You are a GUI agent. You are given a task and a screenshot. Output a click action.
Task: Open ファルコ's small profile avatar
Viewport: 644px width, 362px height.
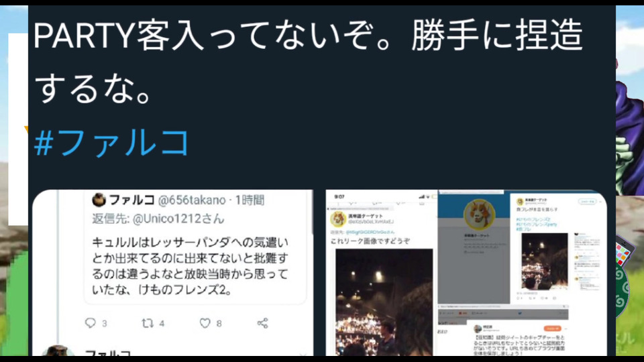pos(99,200)
